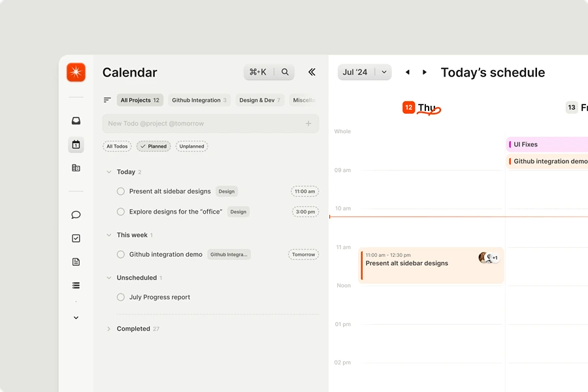Open the inbox icon in sidebar

76,121
